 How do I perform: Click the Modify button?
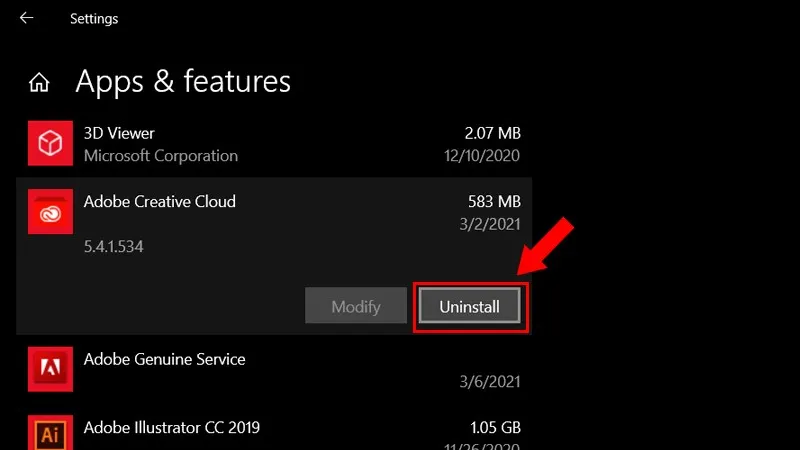point(356,306)
